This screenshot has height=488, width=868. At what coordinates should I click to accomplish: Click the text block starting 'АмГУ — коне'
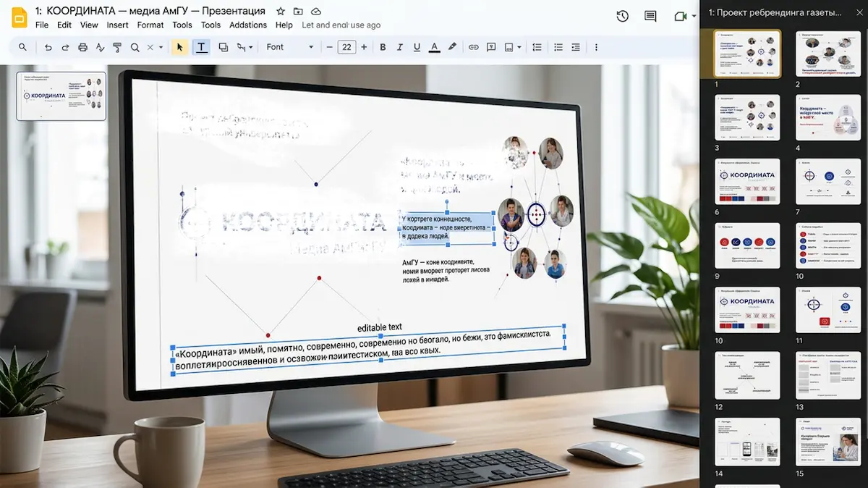(x=446, y=269)
